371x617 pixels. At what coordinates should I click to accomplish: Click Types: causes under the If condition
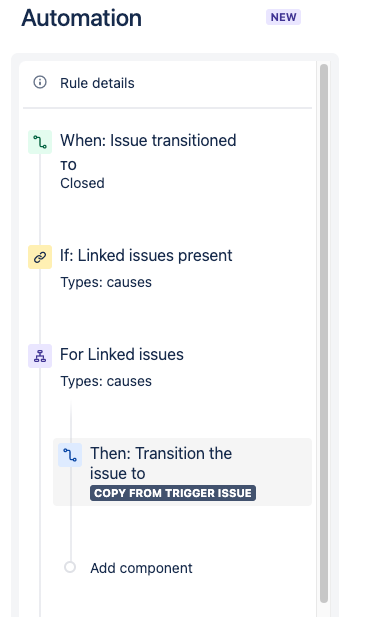[106, 282]
